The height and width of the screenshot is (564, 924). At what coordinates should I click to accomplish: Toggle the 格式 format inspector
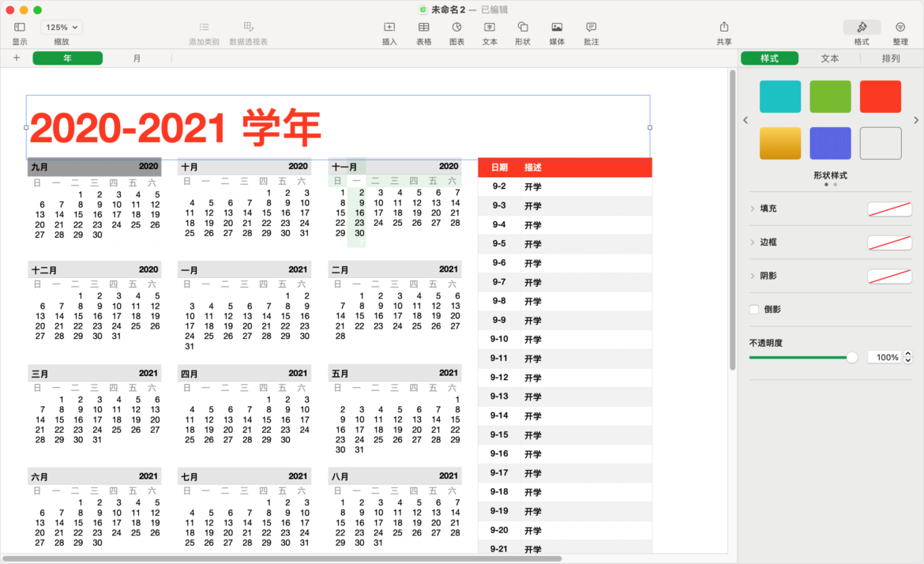coord(862,27)
